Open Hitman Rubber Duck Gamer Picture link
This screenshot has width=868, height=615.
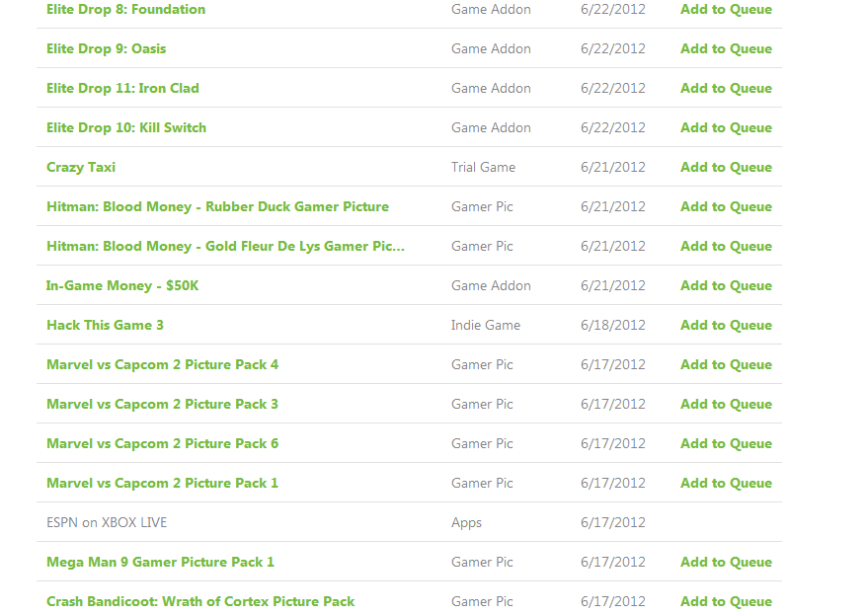coord(217,207)
